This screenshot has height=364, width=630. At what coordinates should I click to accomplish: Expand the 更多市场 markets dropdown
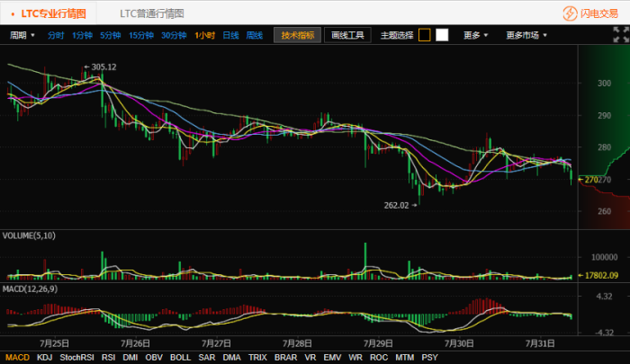(x=526, y=35)
